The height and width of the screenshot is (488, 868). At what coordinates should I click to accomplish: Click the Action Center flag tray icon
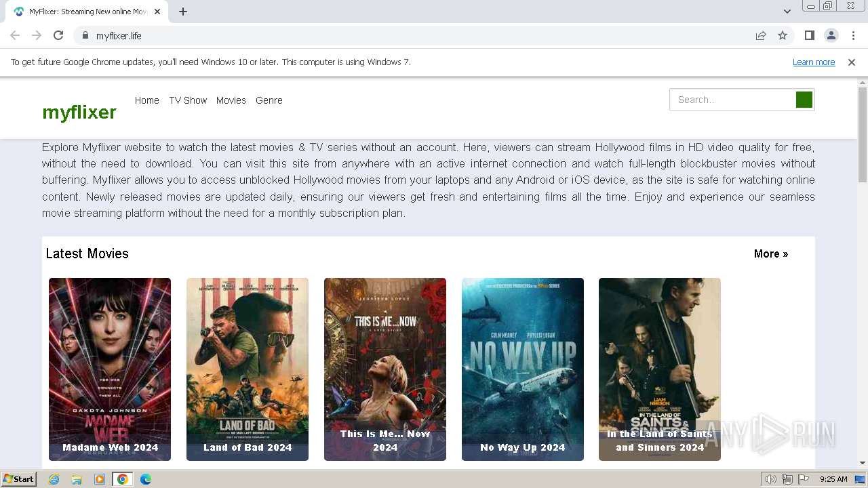(x=804, y=479)
